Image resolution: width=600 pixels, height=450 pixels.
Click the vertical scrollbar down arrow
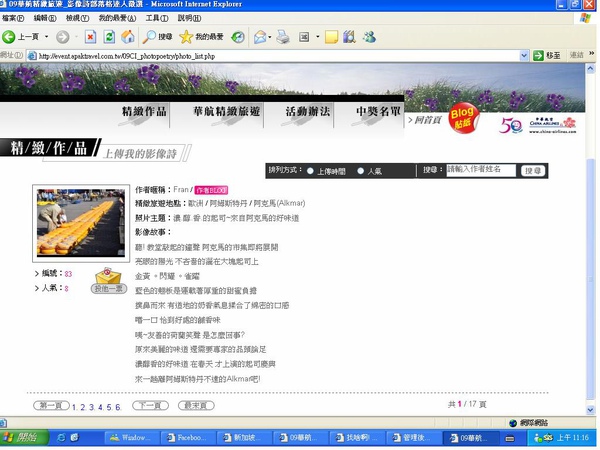[x=590, y=409]
